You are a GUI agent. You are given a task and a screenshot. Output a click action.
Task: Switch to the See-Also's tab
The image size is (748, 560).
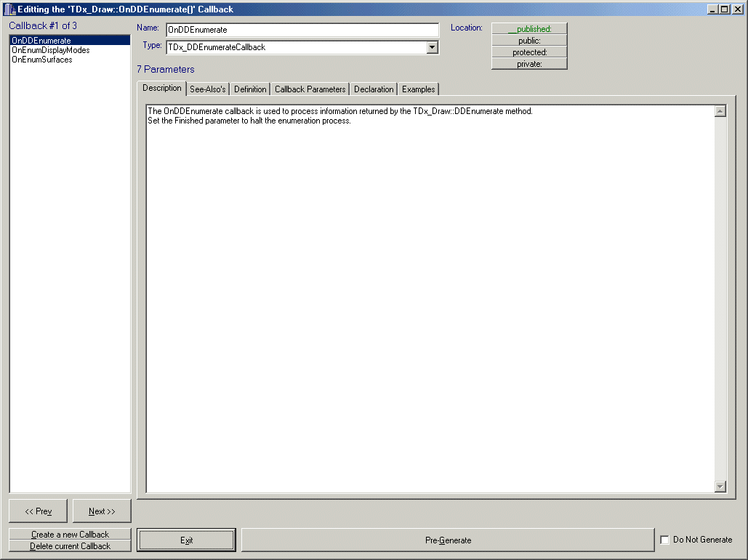[x=207, y=89]
